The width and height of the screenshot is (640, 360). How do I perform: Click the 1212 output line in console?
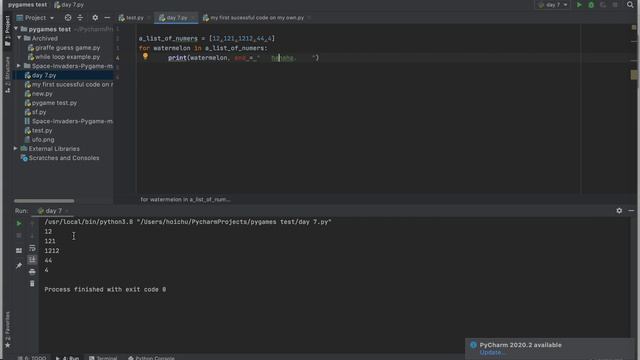pyautogui.click(x=52, y=251)
